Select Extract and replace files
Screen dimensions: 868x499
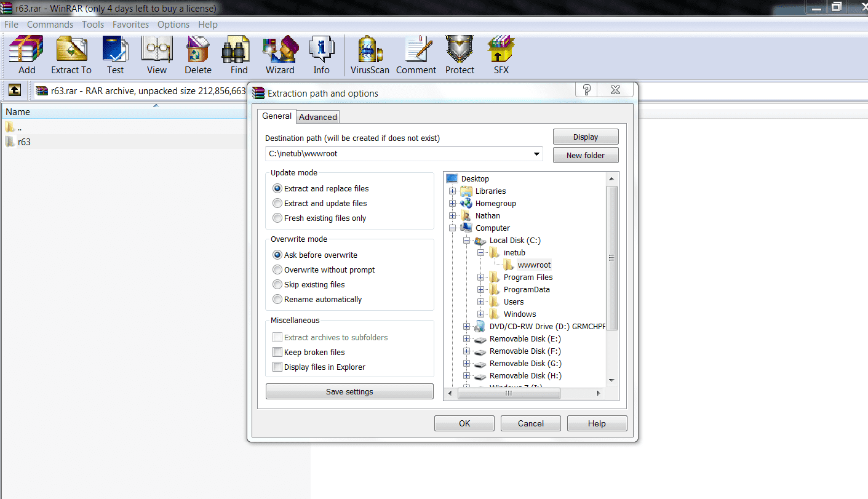(x=320, y=188)
